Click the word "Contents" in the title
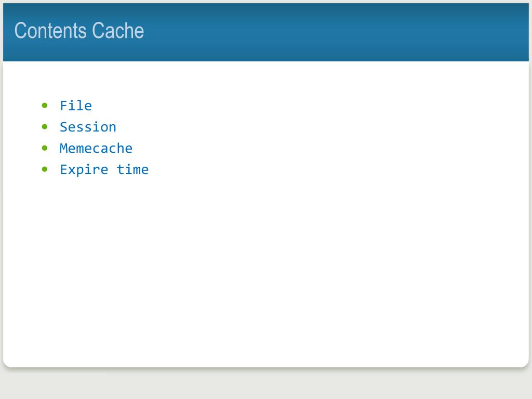This screenshot has height=399, width=532. [x=50, y=31]
